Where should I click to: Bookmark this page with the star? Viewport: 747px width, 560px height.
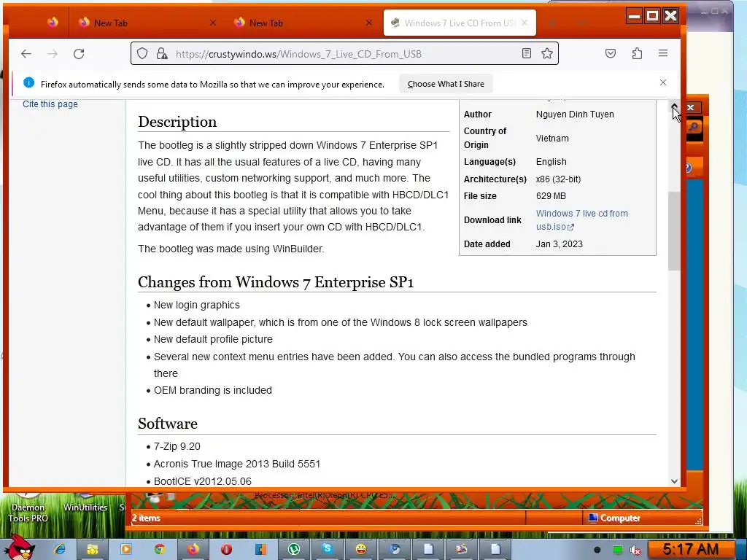pos(547,53)
